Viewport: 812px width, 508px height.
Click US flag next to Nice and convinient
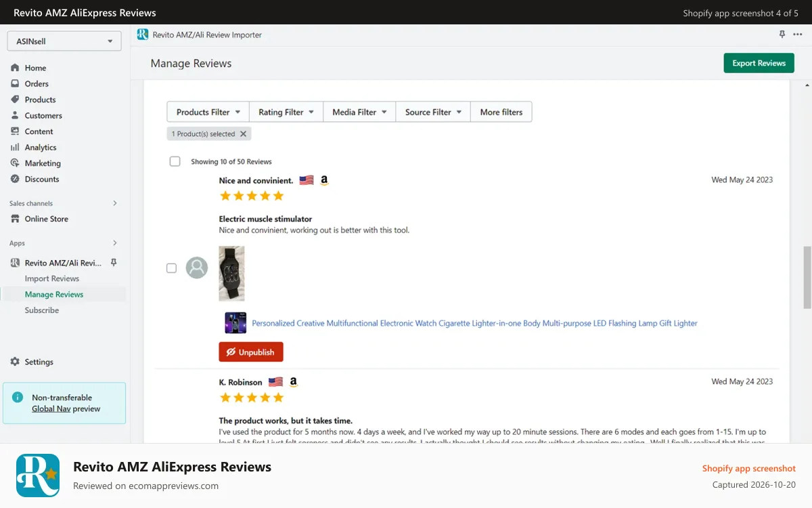[x=307, y=180]
